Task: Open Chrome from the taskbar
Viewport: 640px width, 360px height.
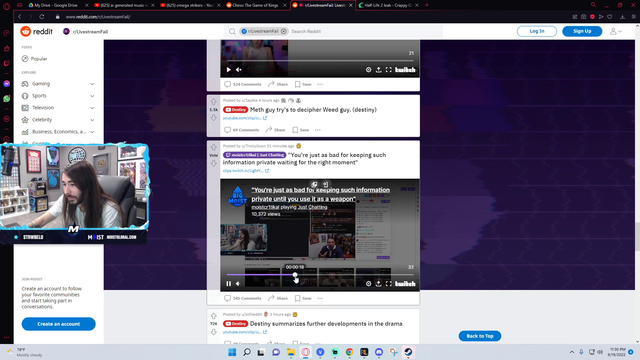Action: [x=349, y=352]
